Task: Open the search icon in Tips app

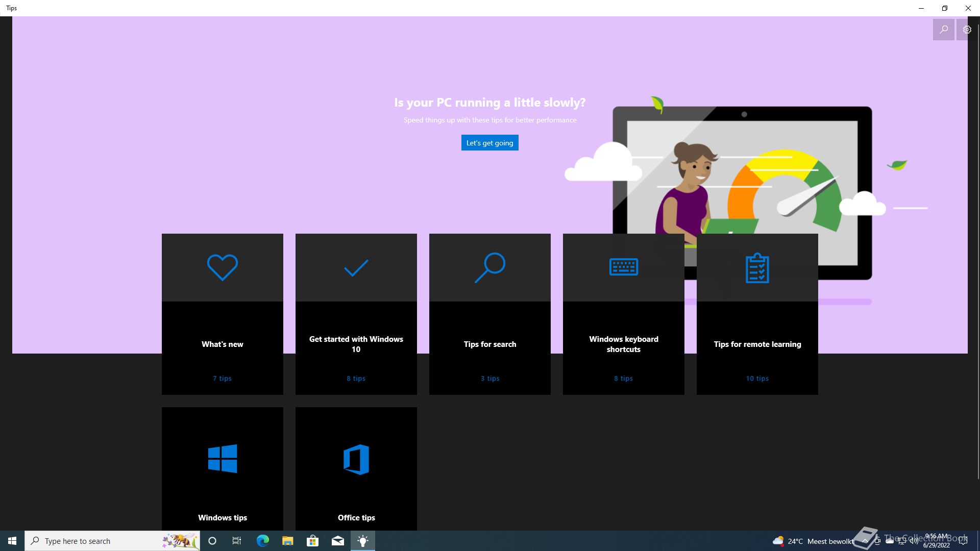Action: (x=944, y=30)
